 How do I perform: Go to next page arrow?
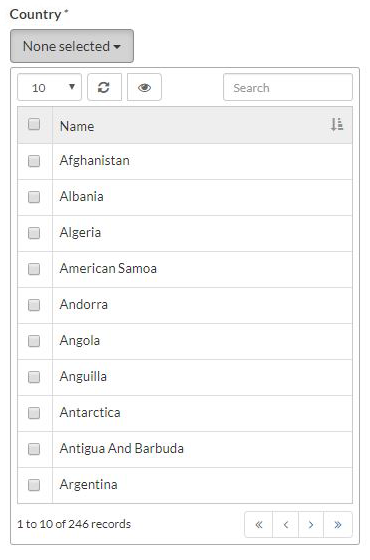coord(311,524)
